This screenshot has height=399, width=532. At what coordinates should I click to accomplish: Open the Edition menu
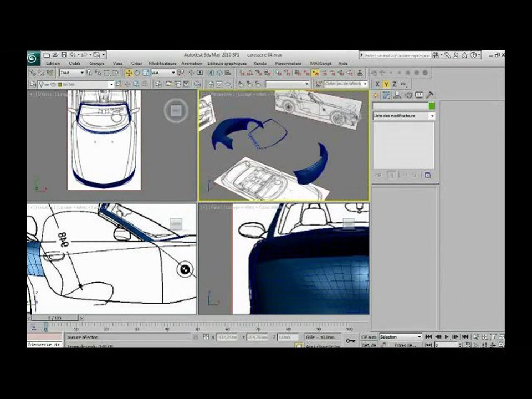(53, 63)
